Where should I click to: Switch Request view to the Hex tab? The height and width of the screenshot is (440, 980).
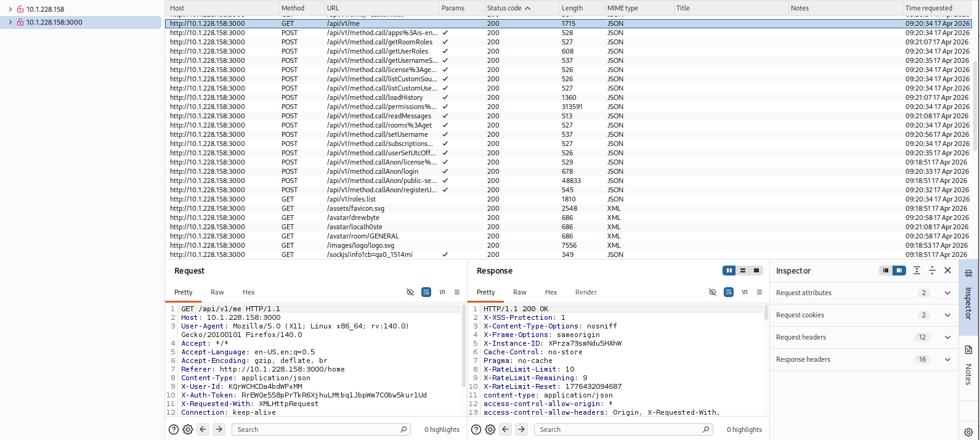248,292
